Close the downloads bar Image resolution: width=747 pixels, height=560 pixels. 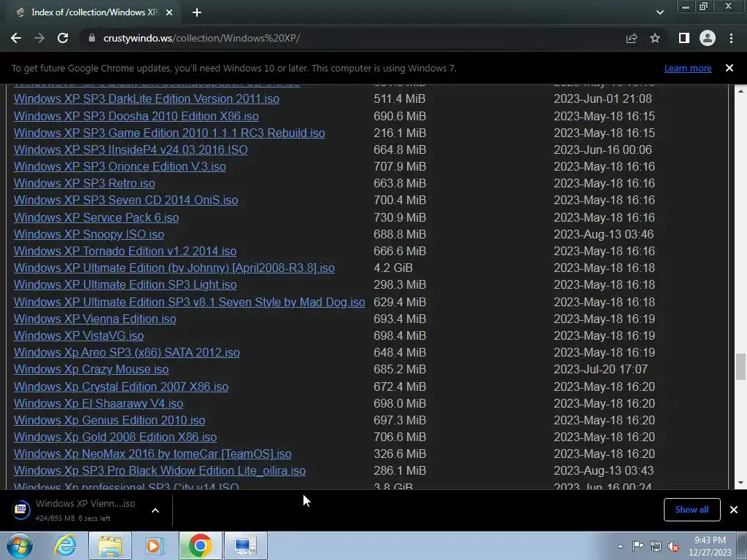pos(734,510)
